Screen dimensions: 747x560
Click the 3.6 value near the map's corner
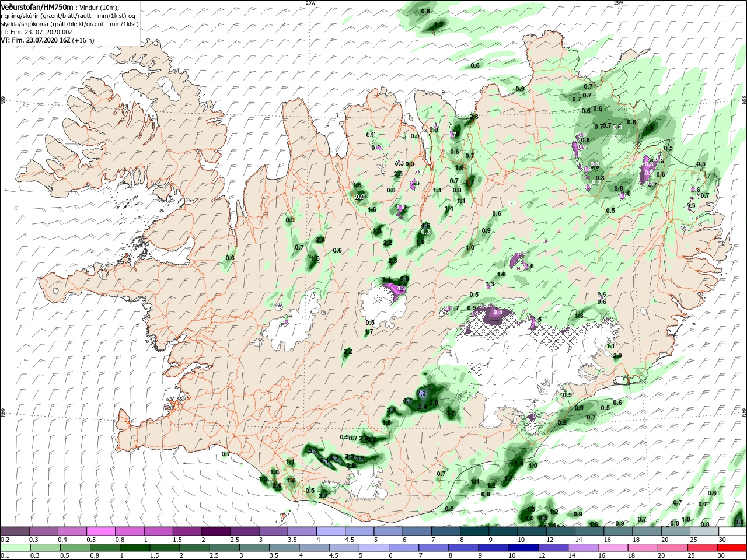coord(739,522)
